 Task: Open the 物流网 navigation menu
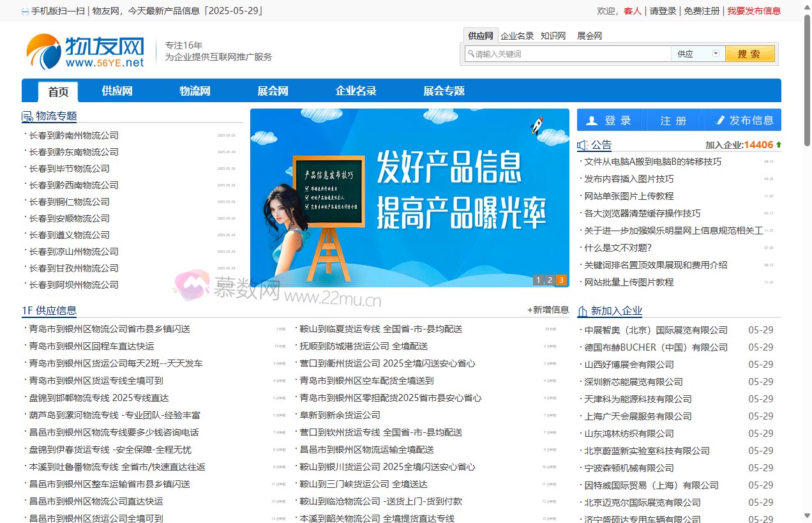coord(195,91)
